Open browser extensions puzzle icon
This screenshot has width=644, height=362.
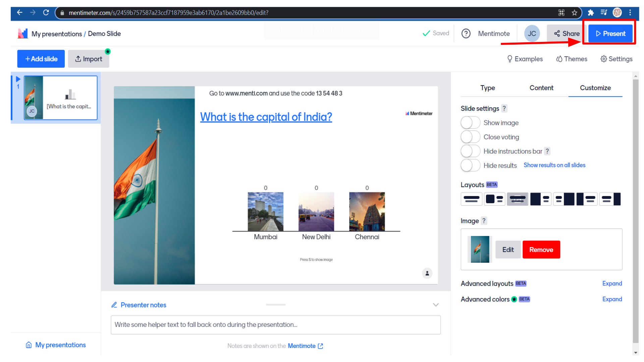pos(591,13)
